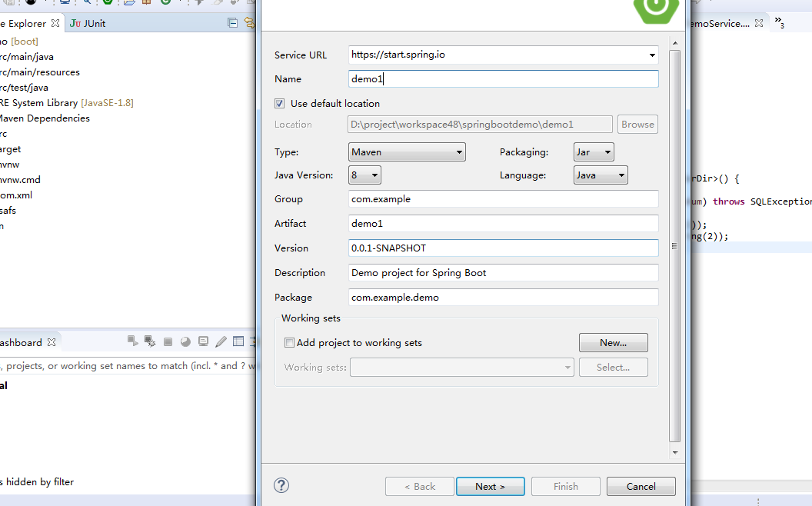Open the wizard help question mark icon
Viewport: 812px width, 506px height.
(281, 485)
